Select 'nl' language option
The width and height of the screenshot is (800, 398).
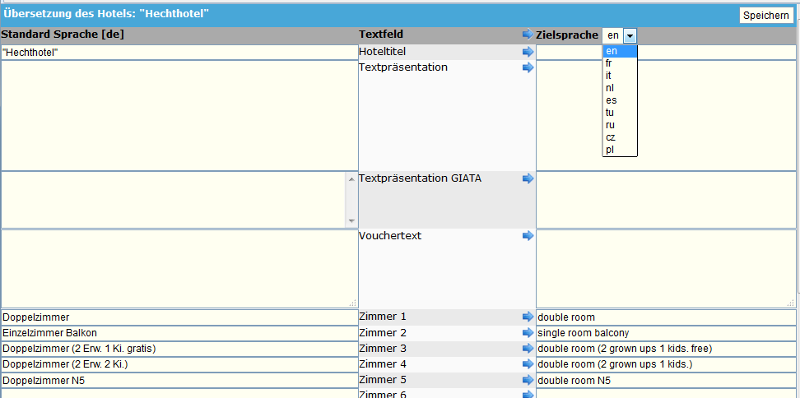pyautogui.click(x=620, y=88)
